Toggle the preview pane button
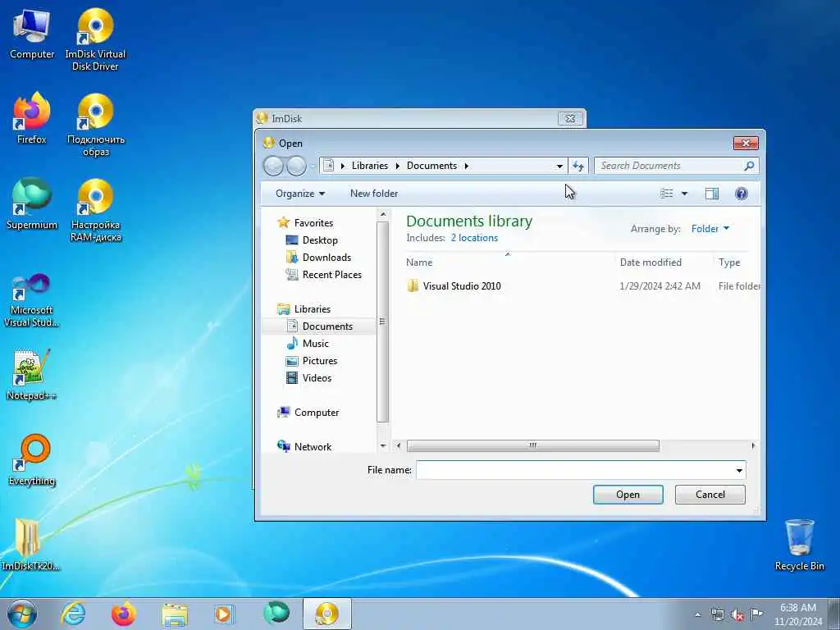The width and height of the screenshot is (840, 630). pos(712,194)
